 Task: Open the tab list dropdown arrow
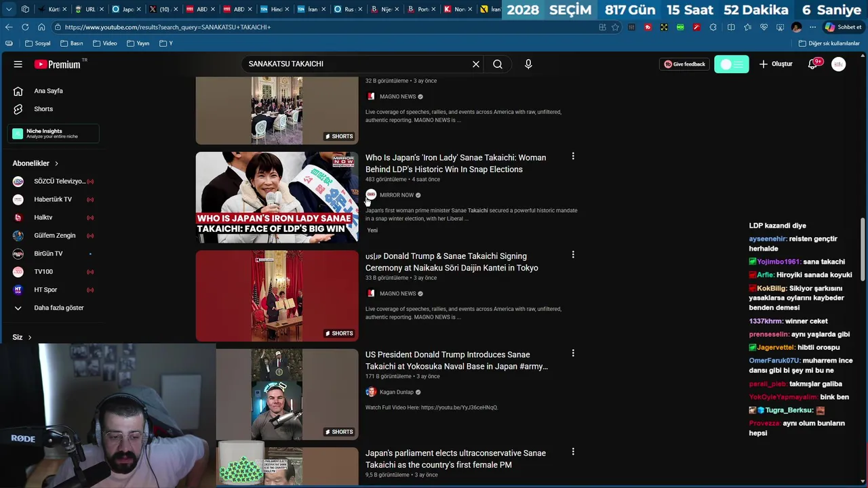[x=9, y=9]
